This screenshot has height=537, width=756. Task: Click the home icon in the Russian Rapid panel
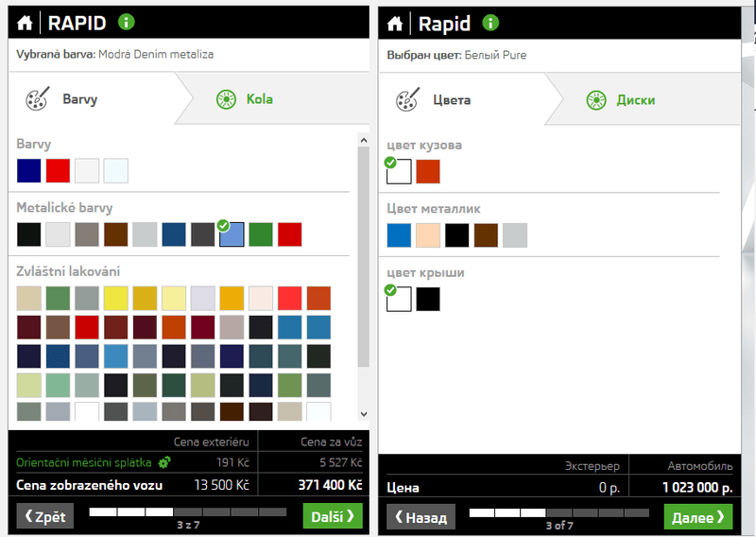click(x=394, y=23)
